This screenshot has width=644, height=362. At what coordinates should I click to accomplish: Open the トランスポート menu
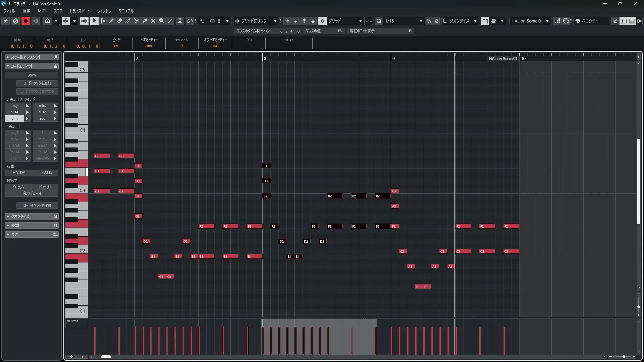click(79, 11)
